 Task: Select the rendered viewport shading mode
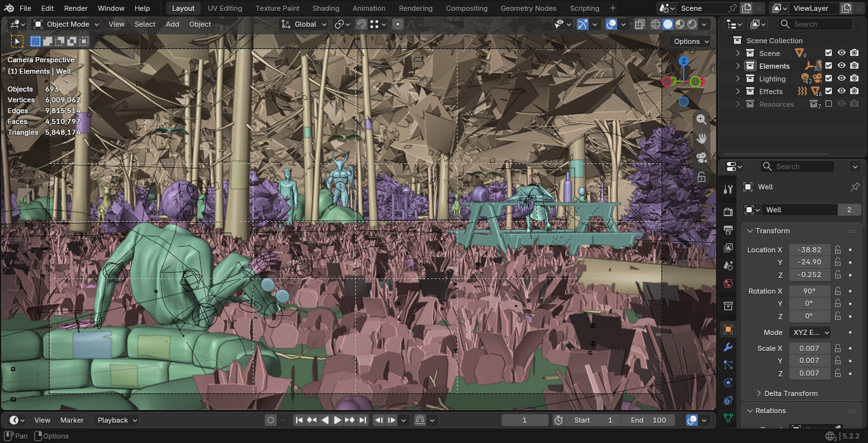692,24
